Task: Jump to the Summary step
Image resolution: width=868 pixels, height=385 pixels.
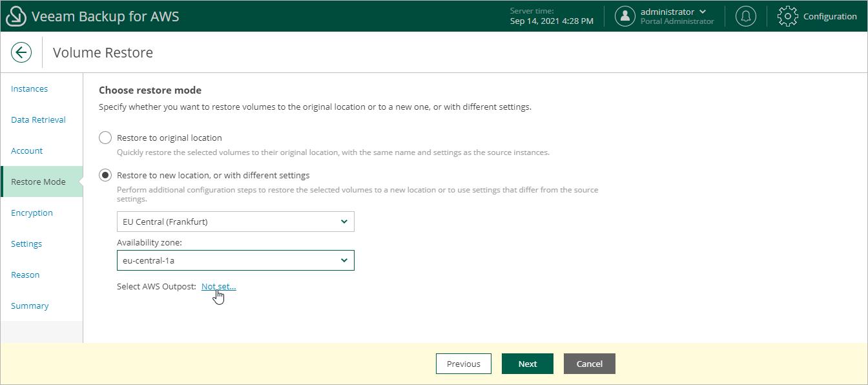Action: pos(30,306)
